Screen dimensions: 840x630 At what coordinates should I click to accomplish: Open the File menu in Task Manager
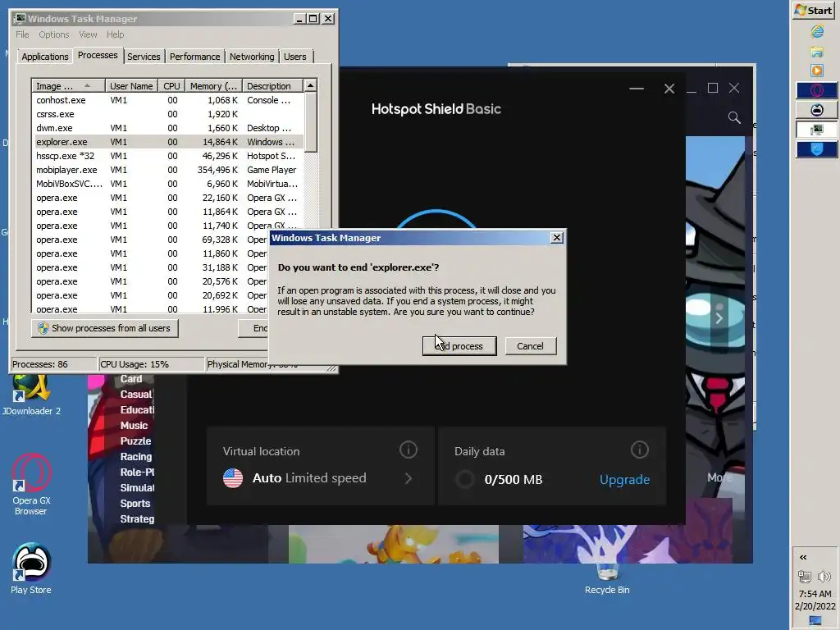(22, 34)
